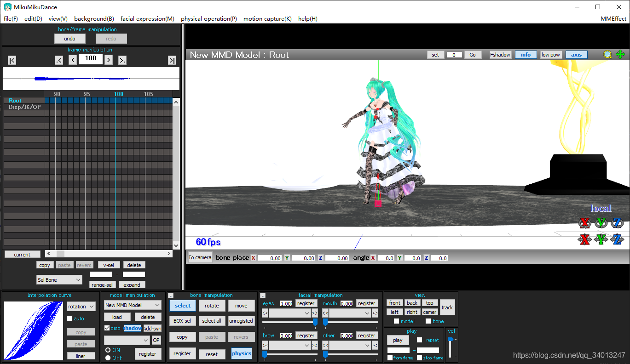Open the New MMD Model dropdown

[x=133, y=305]
